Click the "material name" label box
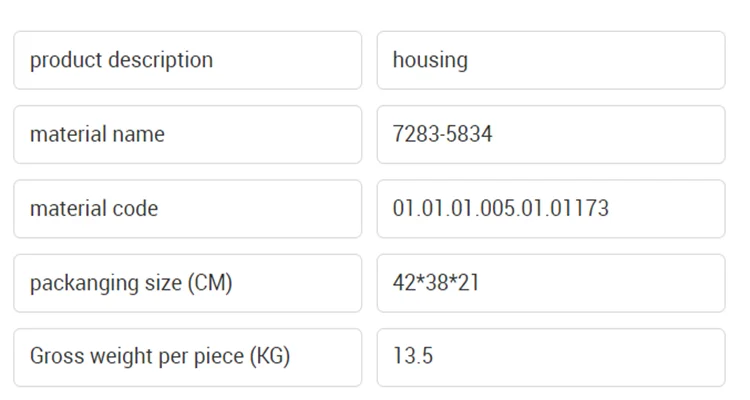The image size is (750, 400). [187, 134]
